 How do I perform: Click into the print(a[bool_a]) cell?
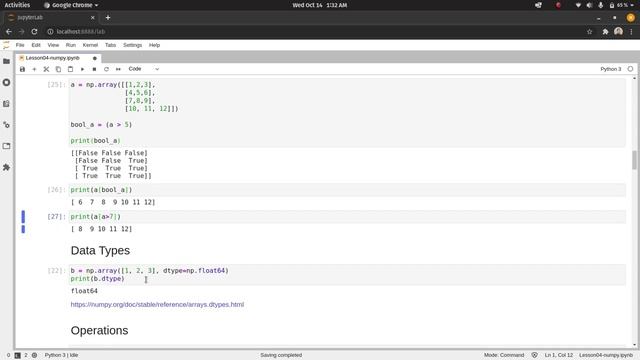point(347,190)
